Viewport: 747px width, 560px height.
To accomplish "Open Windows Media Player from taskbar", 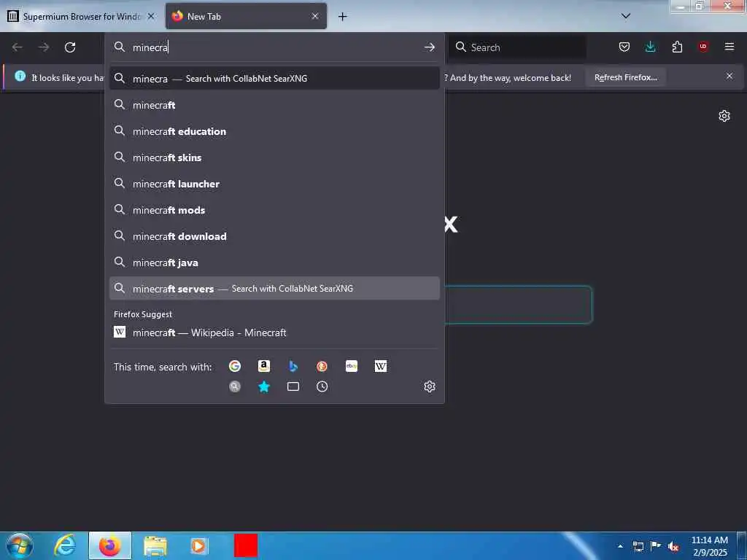I will [x=198, y=545].
